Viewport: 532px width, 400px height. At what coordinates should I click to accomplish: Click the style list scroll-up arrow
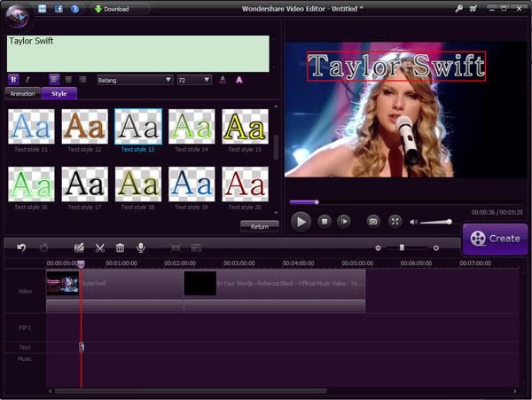(x=276, y=106)
